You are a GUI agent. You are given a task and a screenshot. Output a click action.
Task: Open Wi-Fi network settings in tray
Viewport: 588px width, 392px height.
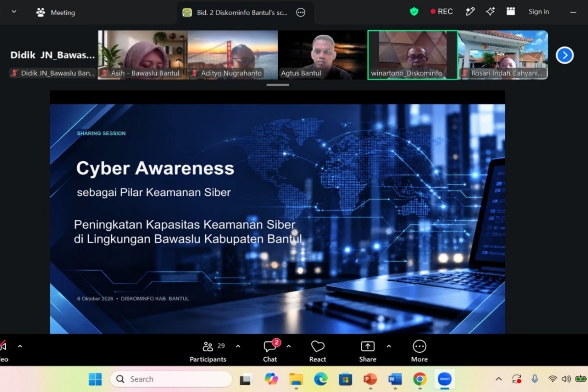click(x=553, y=379)
